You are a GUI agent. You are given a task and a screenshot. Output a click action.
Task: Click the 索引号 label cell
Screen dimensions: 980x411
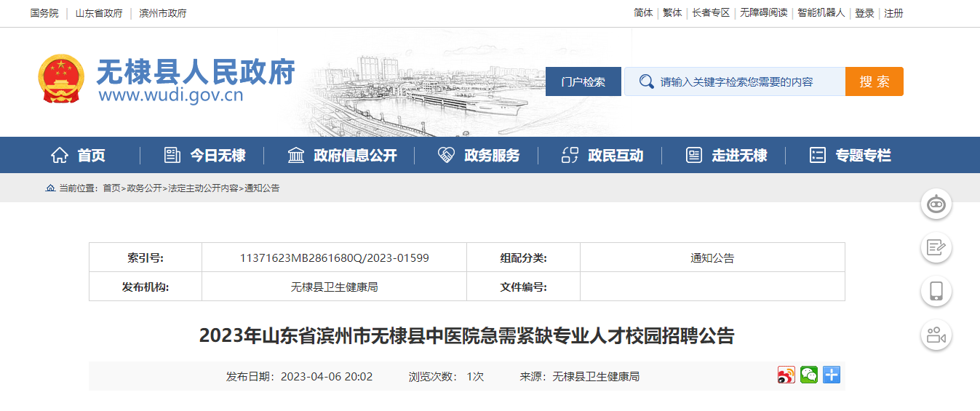(146, 258)
